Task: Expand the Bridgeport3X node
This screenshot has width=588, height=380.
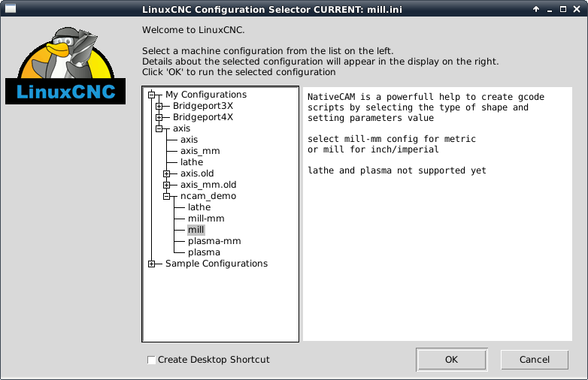Action: point(159,107)
